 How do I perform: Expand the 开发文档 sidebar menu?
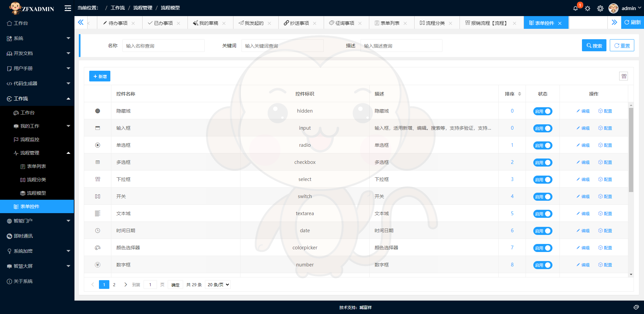click(x=37, y=53)
